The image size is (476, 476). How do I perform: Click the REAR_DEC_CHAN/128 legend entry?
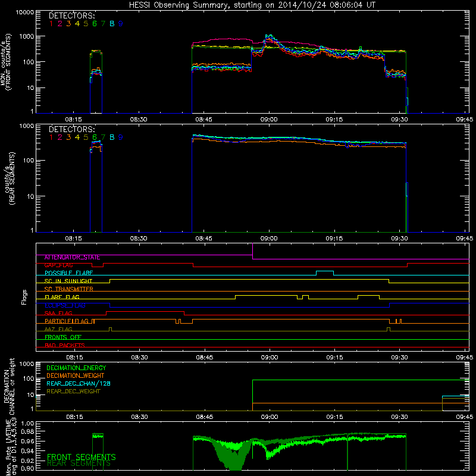(x=79, y=383)
